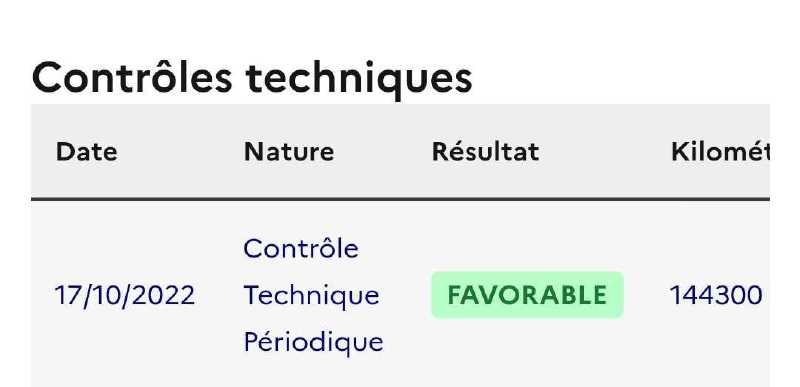Screen dimensions: 800x387
Task: Click the Date column header
Action: click(86, 152)
